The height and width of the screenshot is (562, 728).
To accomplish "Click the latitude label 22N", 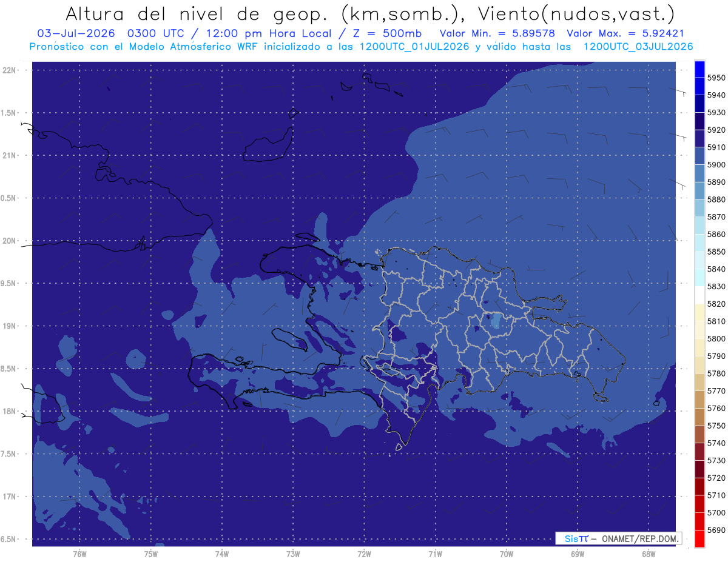I will click(x=10, y=70).
